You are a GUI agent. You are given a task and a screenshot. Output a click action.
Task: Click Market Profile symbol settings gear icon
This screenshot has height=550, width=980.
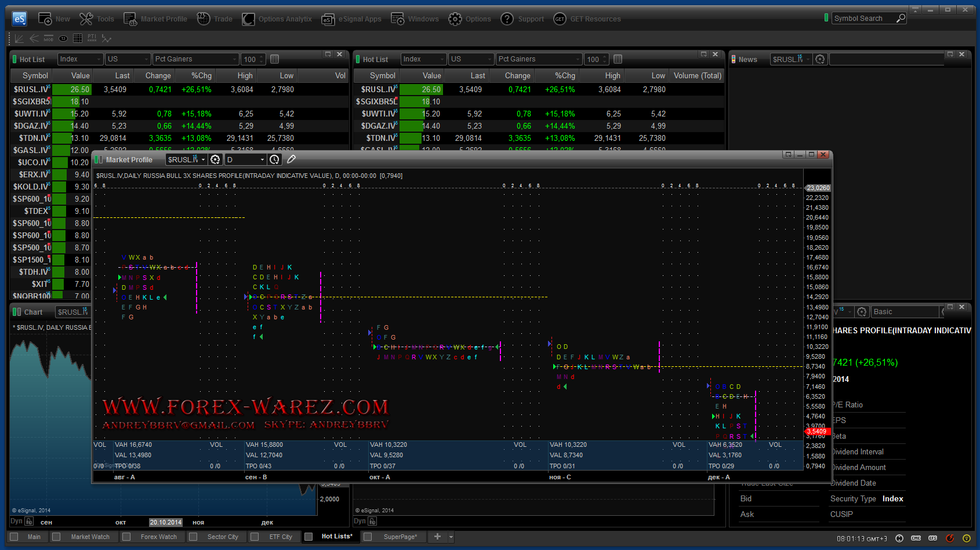click(215, 159)
